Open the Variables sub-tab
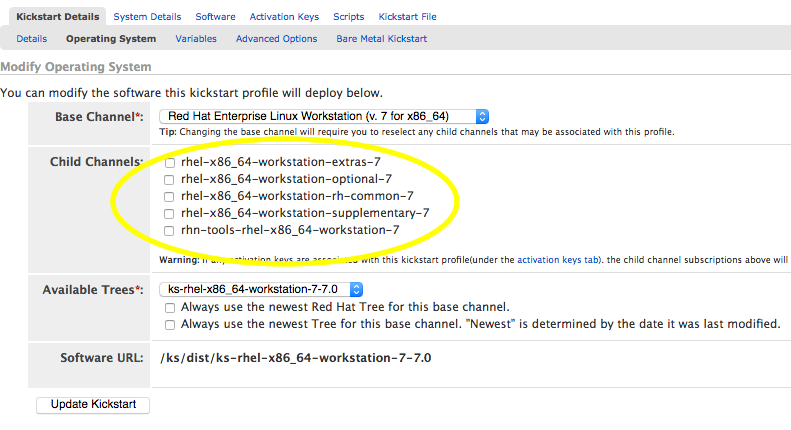This screenshot has width=791, height=430. point(196,39)
